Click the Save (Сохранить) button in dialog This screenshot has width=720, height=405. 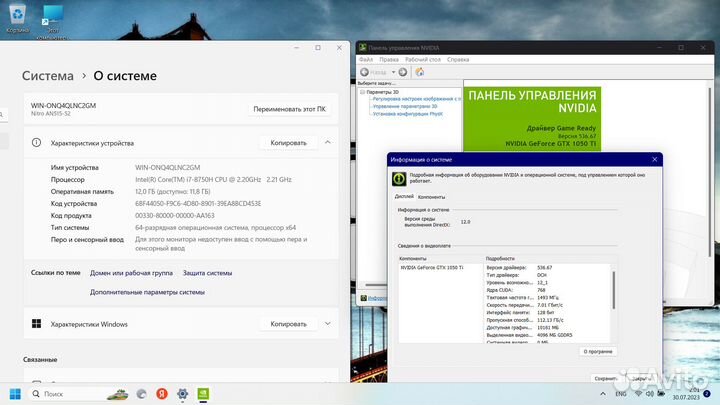(x=606, y=378)
